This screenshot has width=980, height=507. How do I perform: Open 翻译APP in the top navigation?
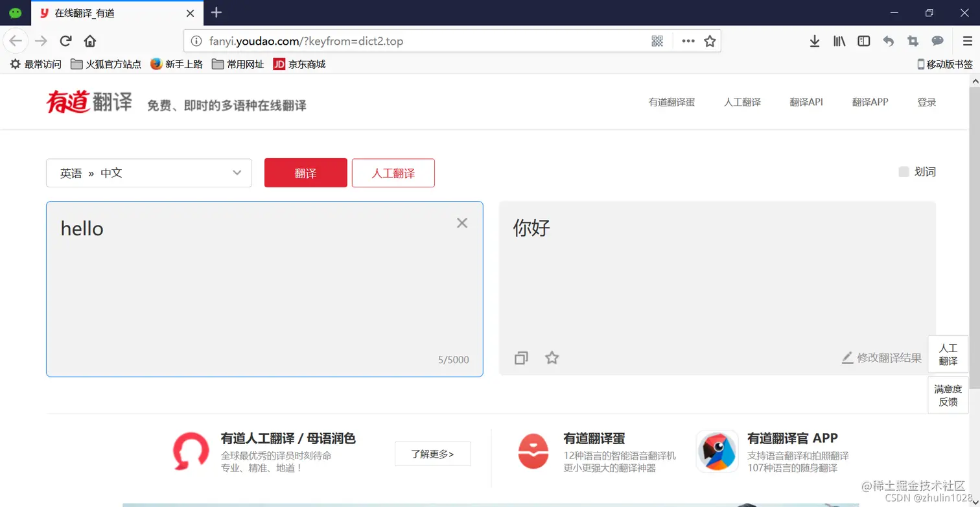point(870,102)
